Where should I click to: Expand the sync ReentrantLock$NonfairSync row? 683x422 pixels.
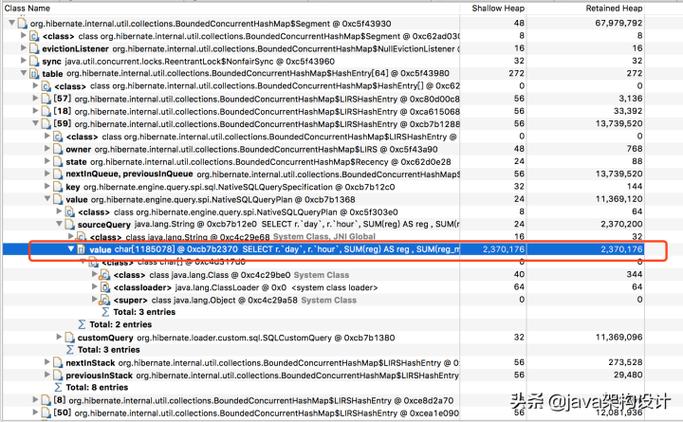tap(24, 61)
